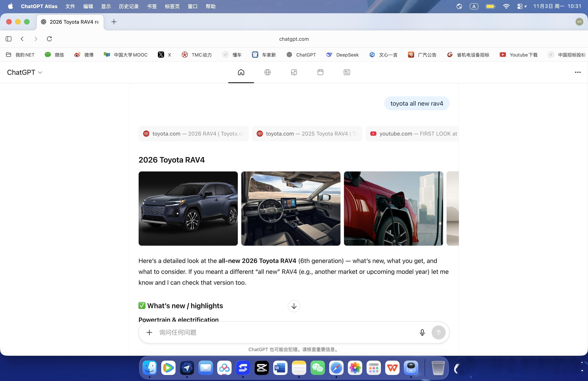The image size is (588, 381).
Task: Open the news article tab icon
Action: tap(347, 72)
